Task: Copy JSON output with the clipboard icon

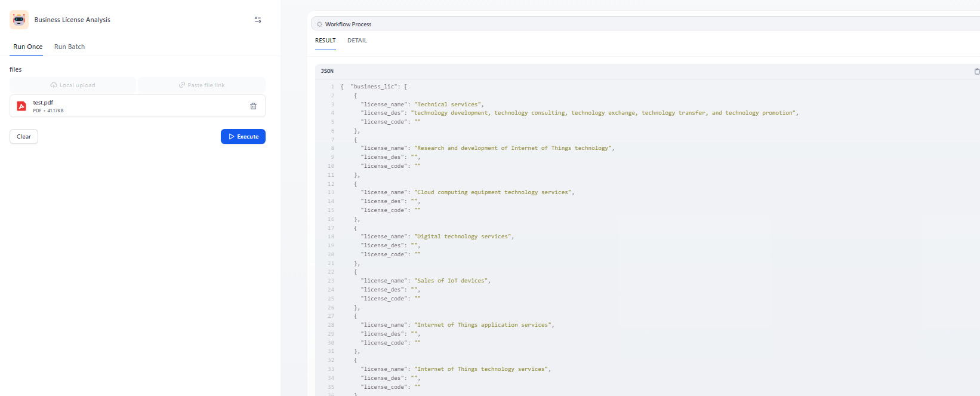Action: (x=976, y=71)
